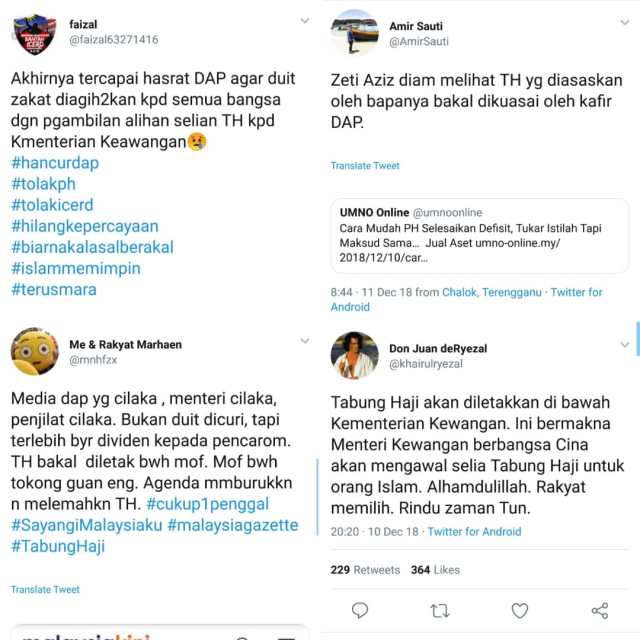Image resolution: width=640 pixels, height=640 pixels.
Task: Open the quoted UMNO Online tweet card
Action: coord(480,236)
